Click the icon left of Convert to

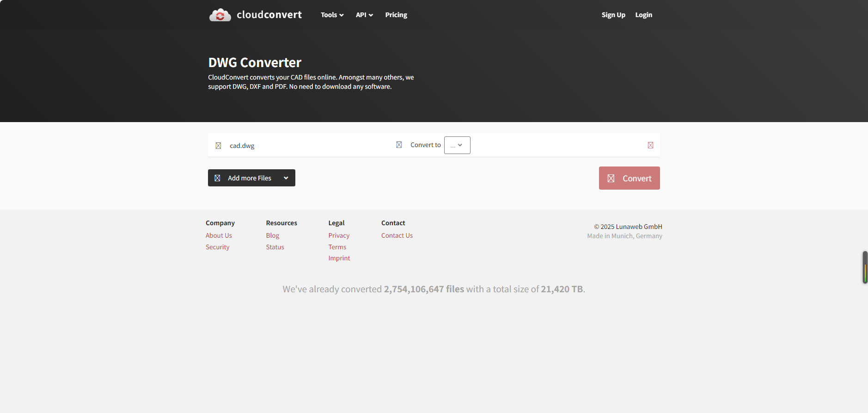tap(399, 145)
